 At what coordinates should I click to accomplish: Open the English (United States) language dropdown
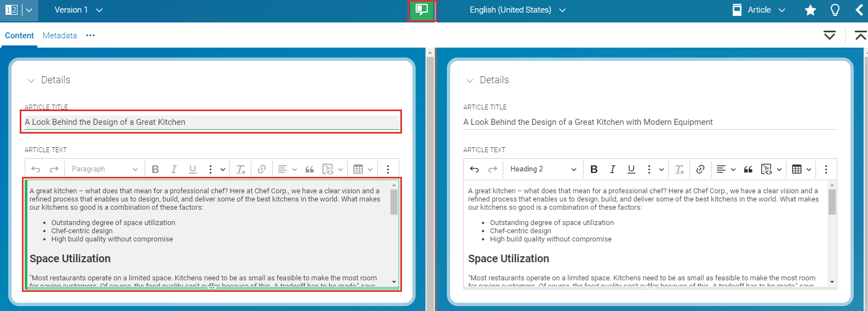click(517, 10)
